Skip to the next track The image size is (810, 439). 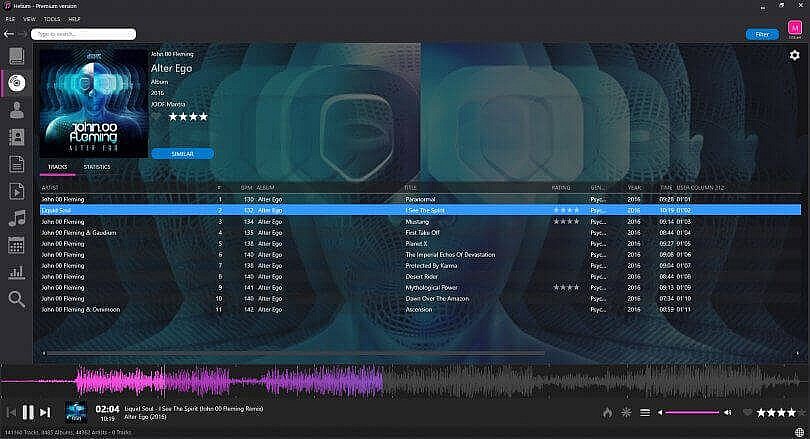coord(45,412)
